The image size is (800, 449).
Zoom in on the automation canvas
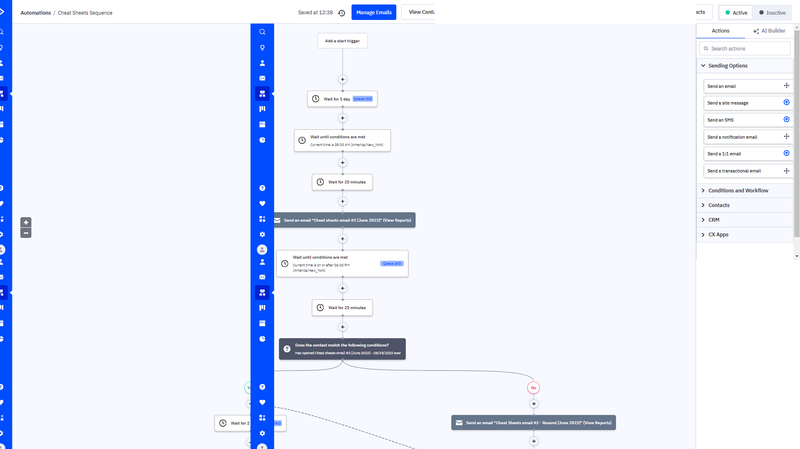point(26,222)
